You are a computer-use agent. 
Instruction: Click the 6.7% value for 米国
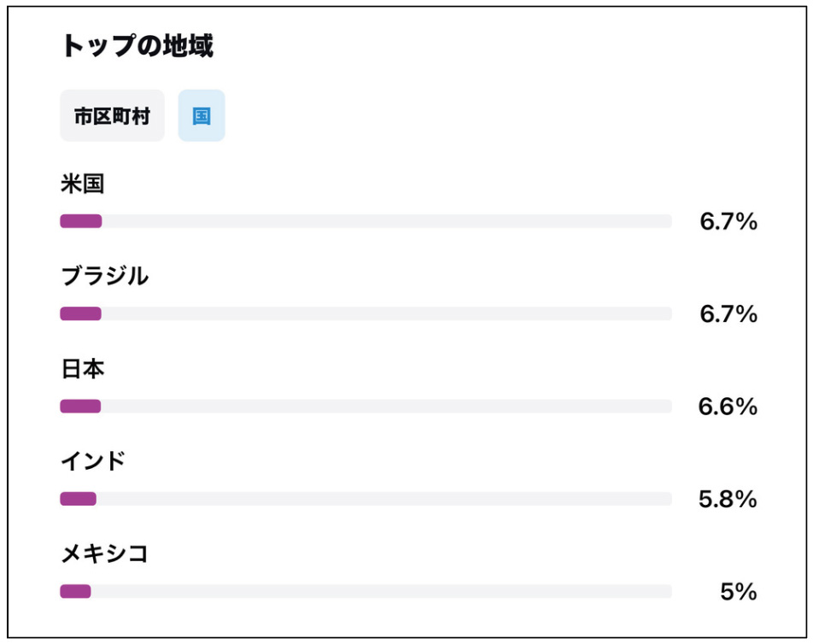point(728,222)
